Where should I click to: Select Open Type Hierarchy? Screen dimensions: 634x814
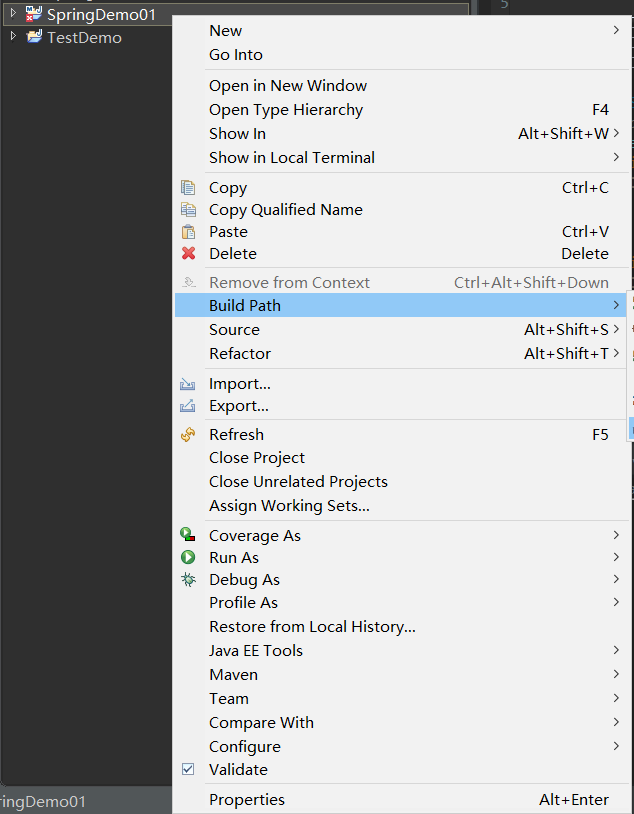coord(285,110)
